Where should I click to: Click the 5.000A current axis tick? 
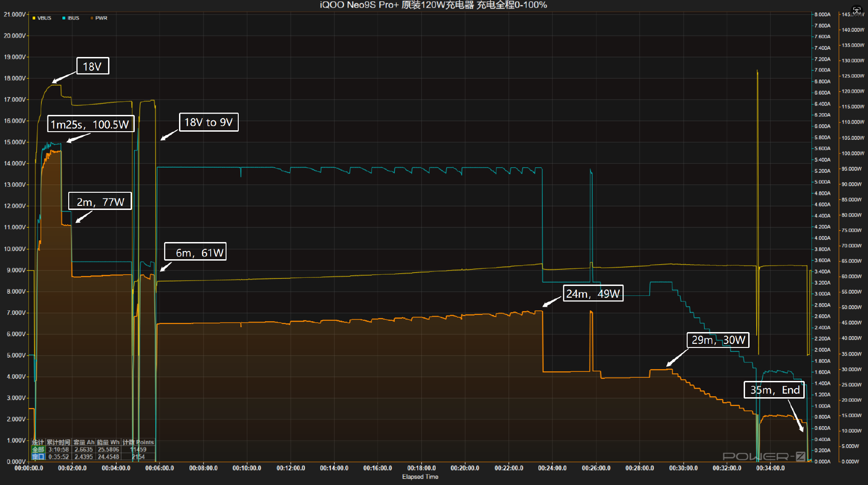pos(822,182)
